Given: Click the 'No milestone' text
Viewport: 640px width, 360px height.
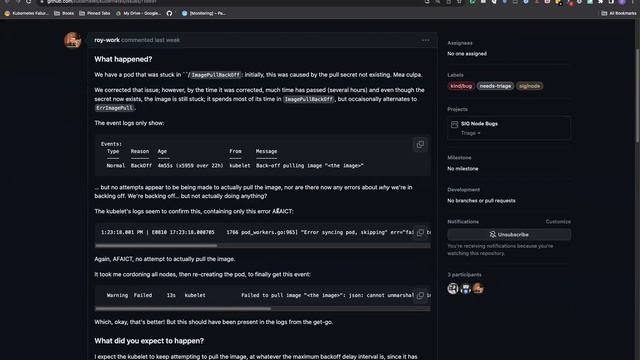Looking at the screenshot, I should (463, 169).
